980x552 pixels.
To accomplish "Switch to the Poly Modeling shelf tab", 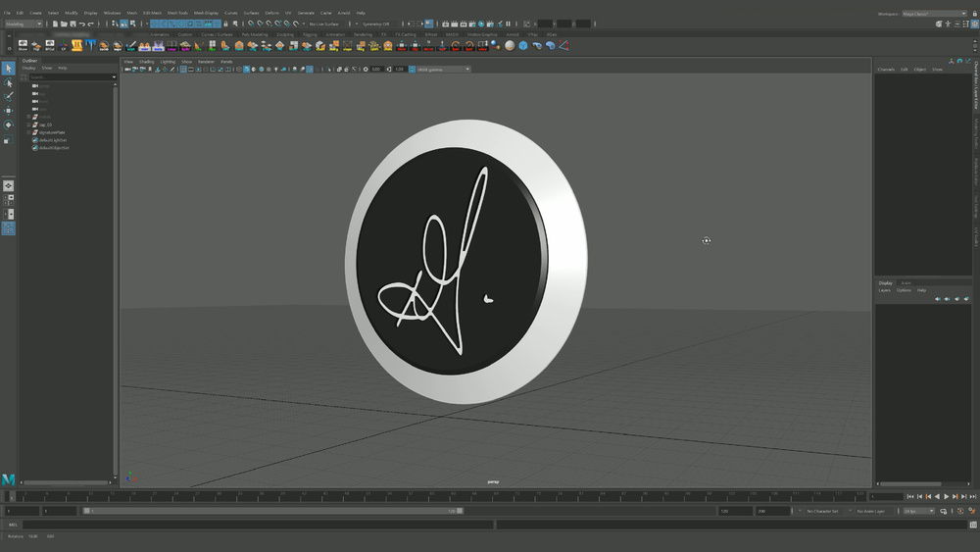I will 255,35.
